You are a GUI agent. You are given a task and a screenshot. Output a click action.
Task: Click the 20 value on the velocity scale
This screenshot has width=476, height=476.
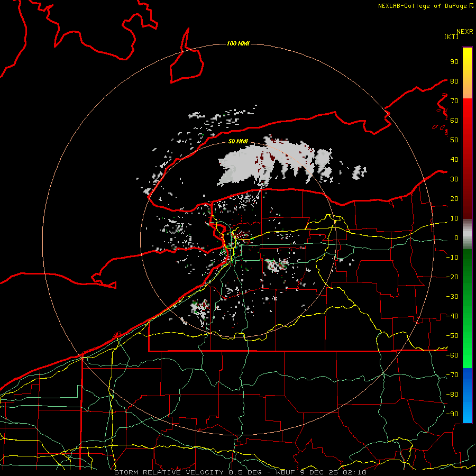[x=454, y=198]
